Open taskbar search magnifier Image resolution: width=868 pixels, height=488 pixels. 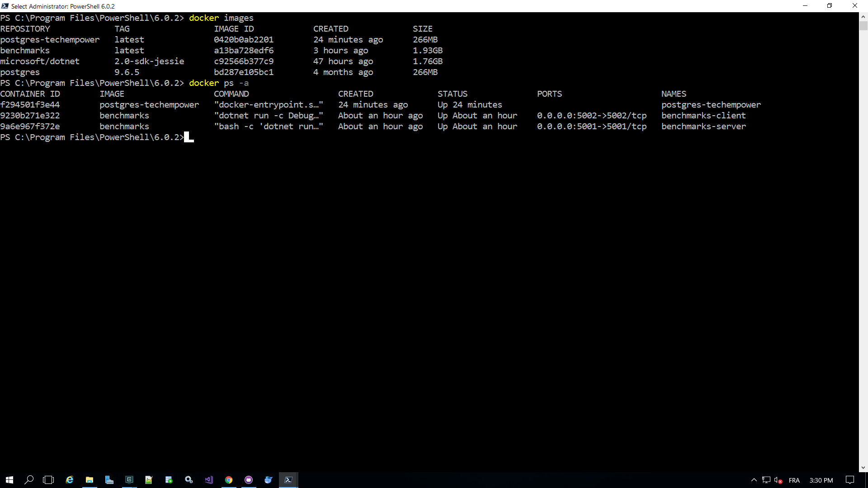click(29, 480)
